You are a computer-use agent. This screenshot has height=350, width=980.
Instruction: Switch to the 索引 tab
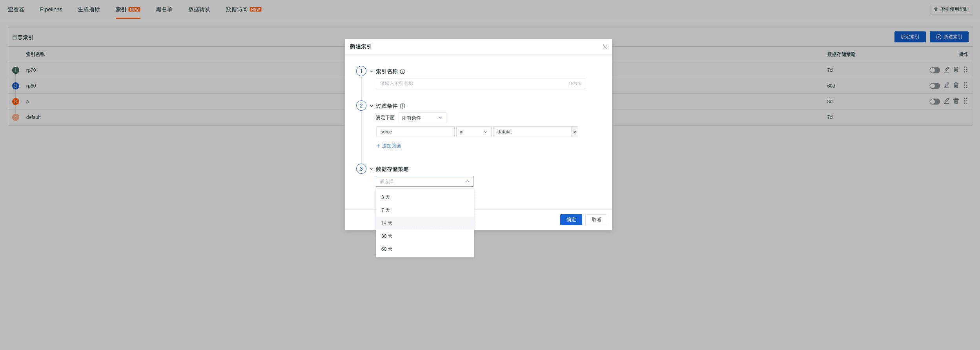[x=128, y=9]
